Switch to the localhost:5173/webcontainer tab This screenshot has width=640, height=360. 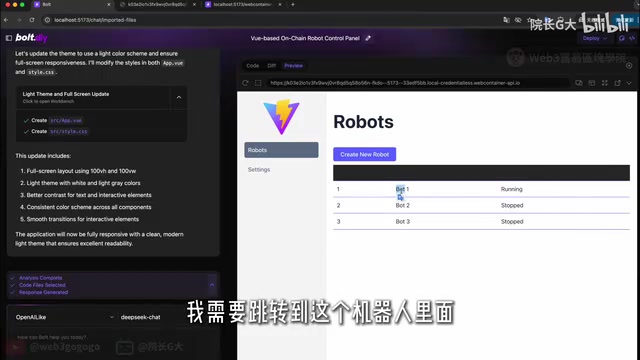point(243,4)
